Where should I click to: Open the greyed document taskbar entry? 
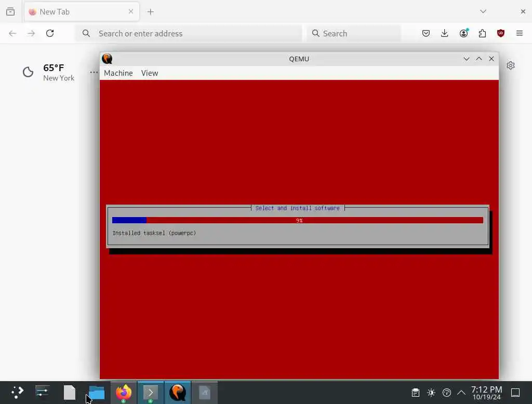(x=205, y=393)
